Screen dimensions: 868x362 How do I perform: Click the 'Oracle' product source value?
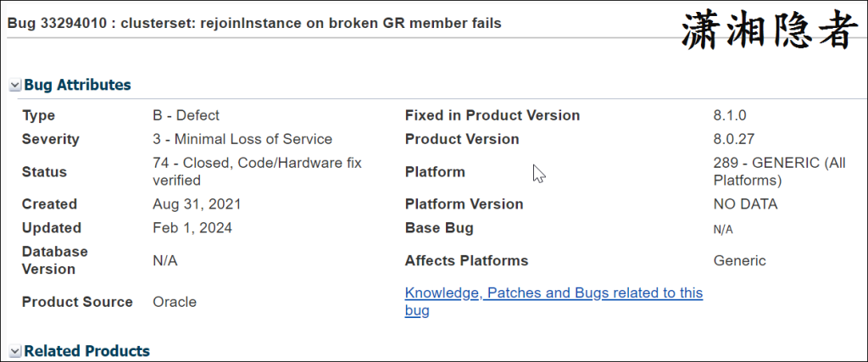coord(175,302)
